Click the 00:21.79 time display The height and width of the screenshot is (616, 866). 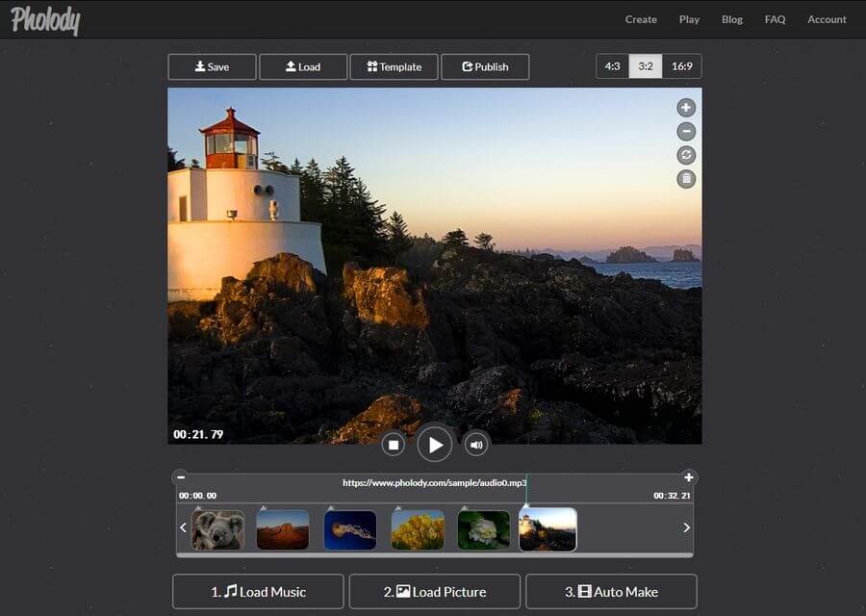(198, 435)
